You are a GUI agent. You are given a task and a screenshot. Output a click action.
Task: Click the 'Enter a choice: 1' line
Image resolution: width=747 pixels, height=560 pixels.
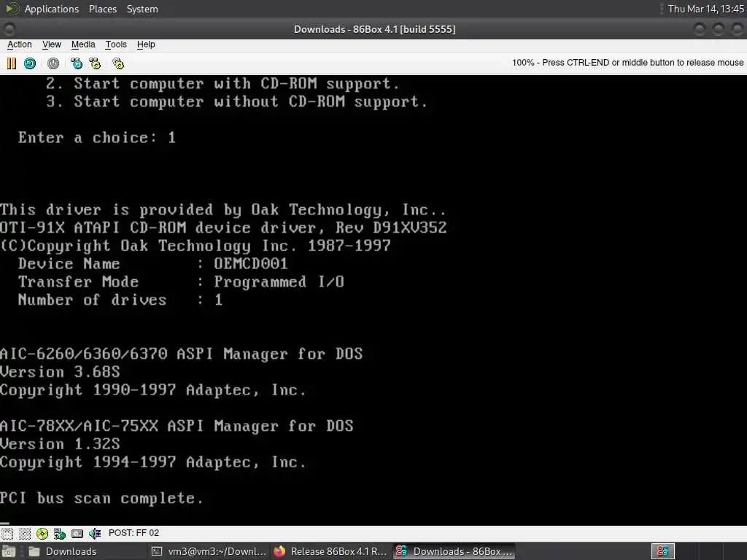[x=97, y=138]
